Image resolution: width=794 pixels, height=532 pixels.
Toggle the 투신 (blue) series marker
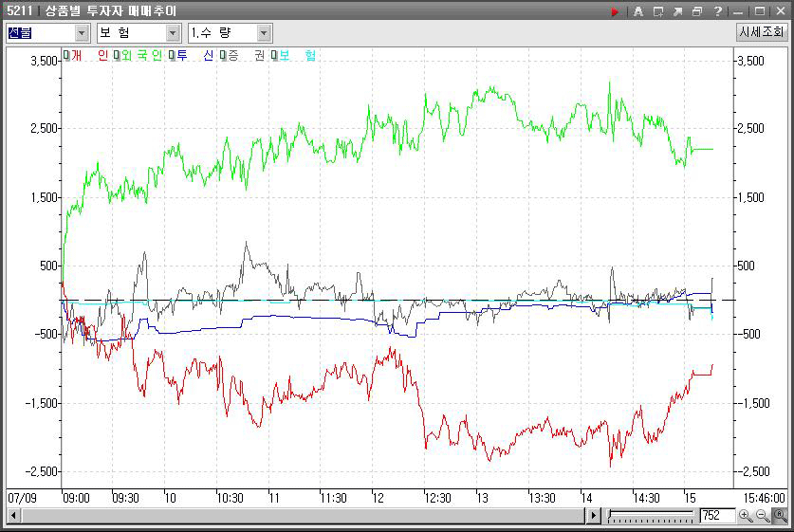172,55
